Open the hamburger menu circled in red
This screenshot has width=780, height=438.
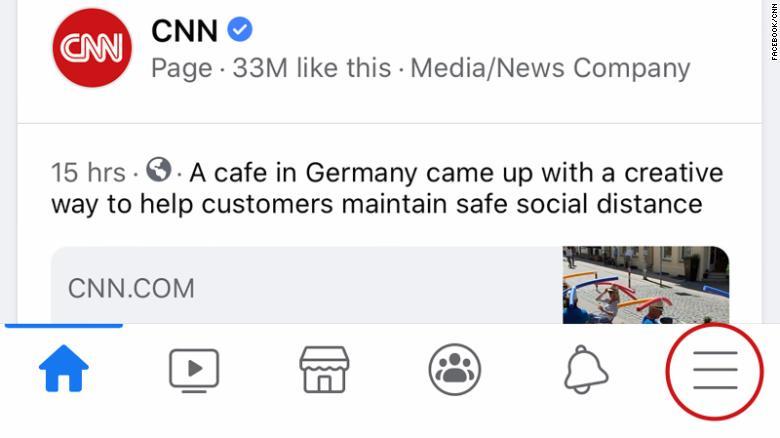coord(715,371)
